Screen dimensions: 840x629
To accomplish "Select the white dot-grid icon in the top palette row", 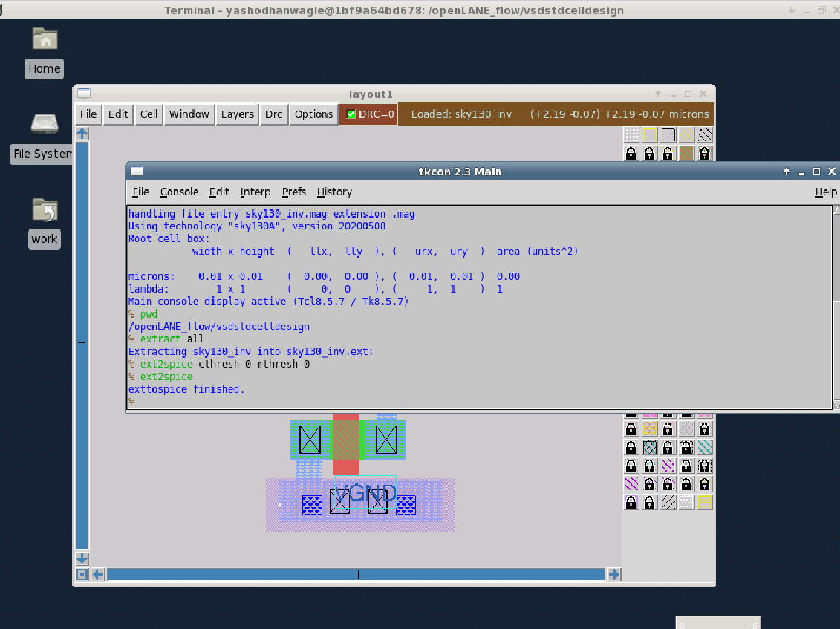I will click(631, 134).
